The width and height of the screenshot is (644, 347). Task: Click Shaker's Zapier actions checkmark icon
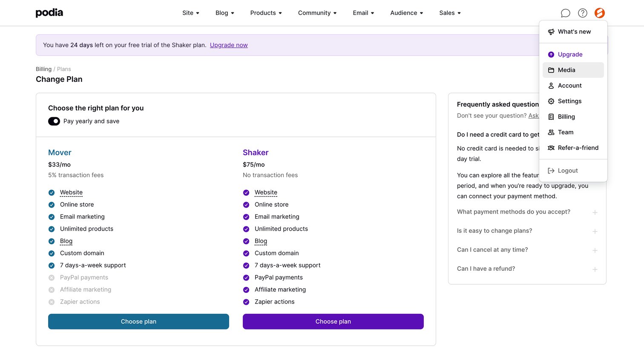pos(246,302)
